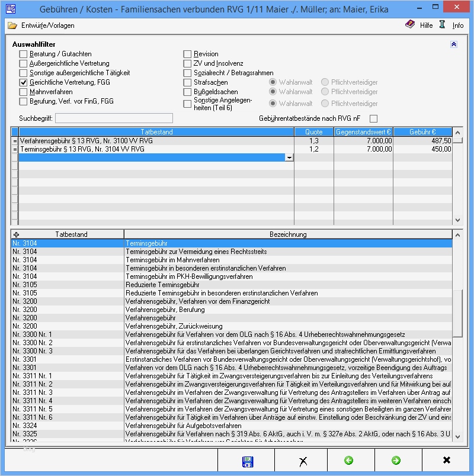This screenshot has height=476, width=474.
Task: Tick Sonstige Angelegenheiten (Teil 6)
Action: tap(187, 104)
